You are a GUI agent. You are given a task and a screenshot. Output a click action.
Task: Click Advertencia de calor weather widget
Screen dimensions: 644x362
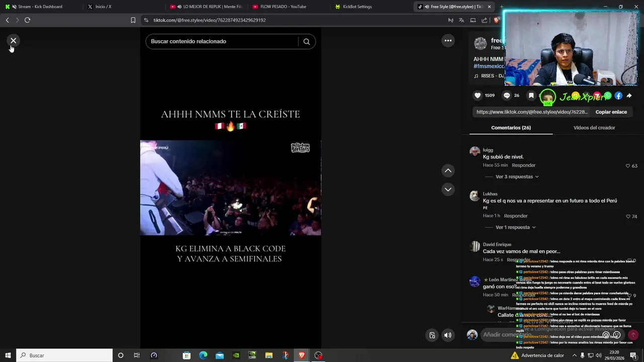click(x=537, y=355)
